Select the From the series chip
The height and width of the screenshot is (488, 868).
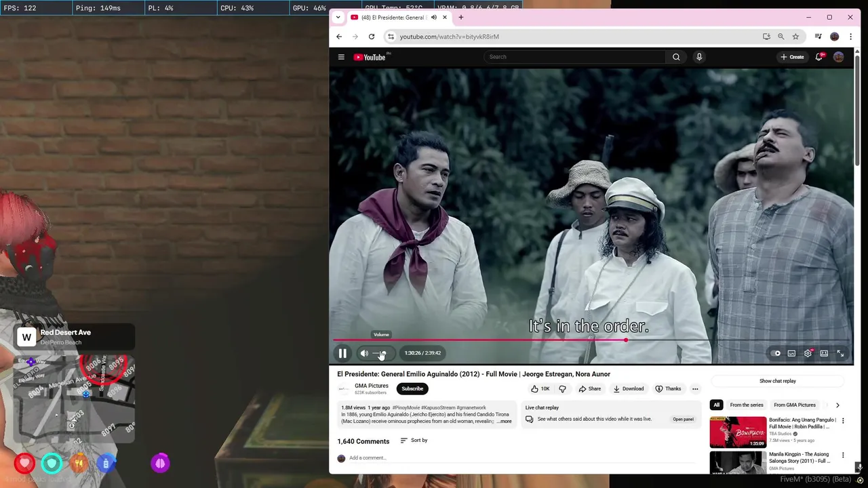(747, 405)
